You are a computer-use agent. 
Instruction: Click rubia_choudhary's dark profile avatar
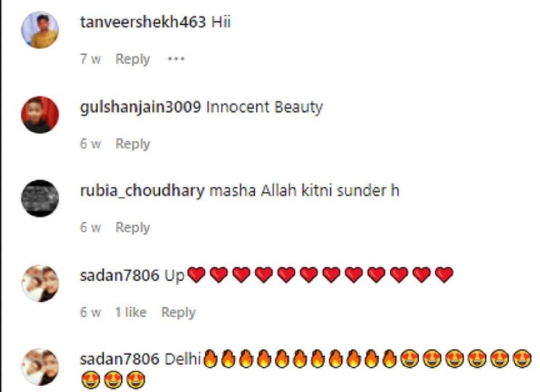[x=40, y=198]
